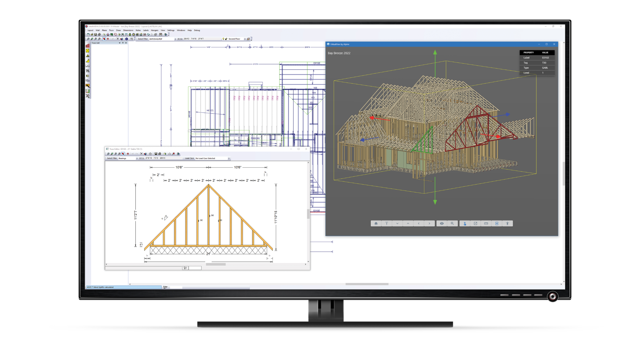
Task: Open the measure ruler tool in VirtualView
Action: pos(487,224)
